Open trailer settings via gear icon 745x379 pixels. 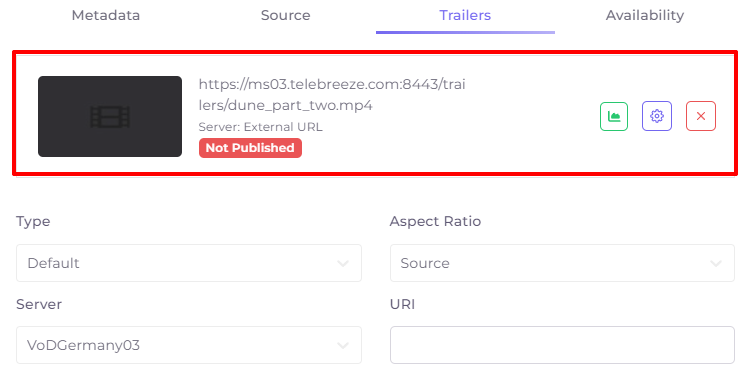(x=657, y=116)
